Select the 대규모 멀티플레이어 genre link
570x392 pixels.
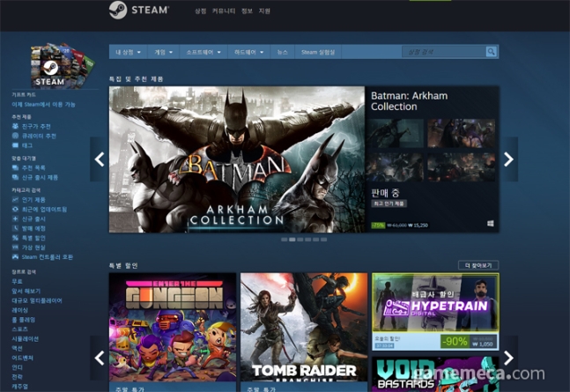(x=37, y=300)
